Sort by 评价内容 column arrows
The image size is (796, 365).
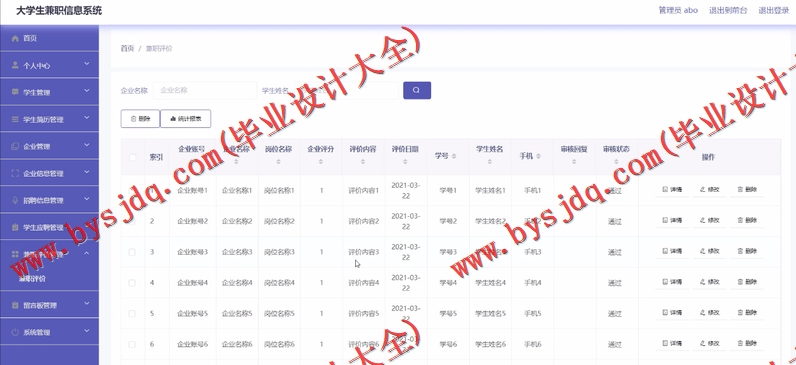pos(362,162)
